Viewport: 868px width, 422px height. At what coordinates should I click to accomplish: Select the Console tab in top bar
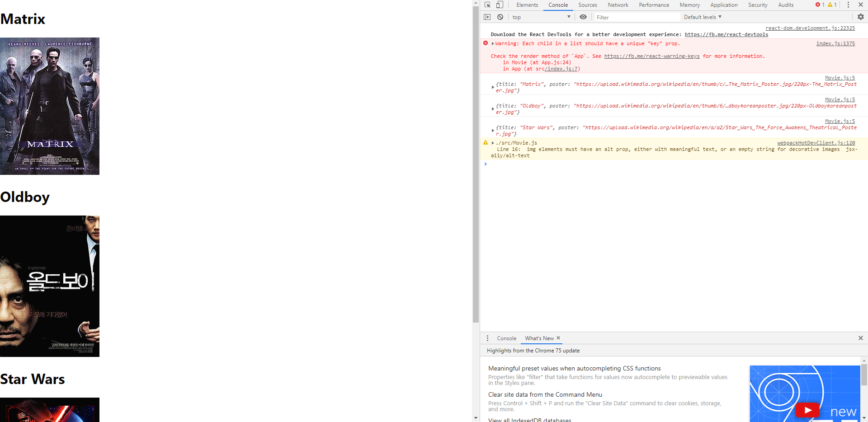click(x=558, y=5)
